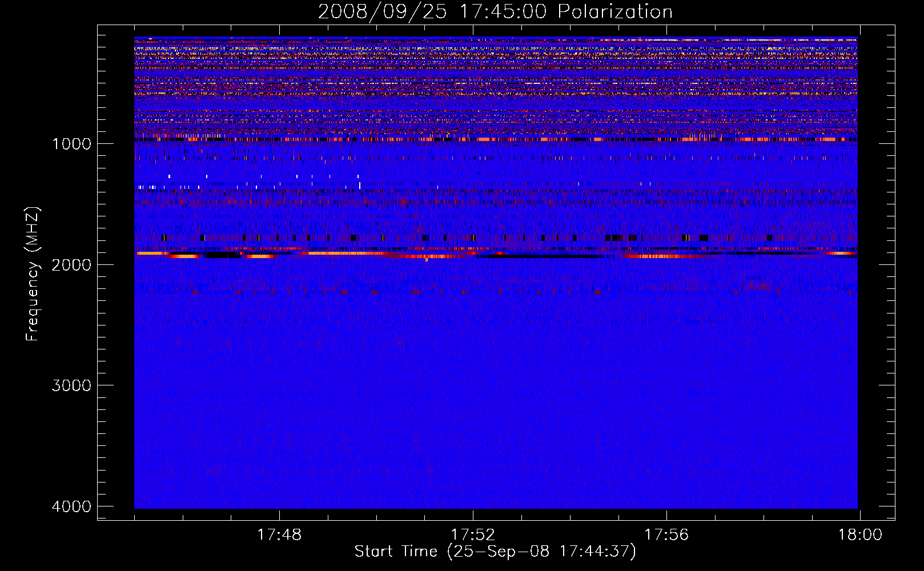The width and height of the screenshot is (924, 571).
Task: Click the 3000 frequency tick label
Action: [x=71, y=385]
